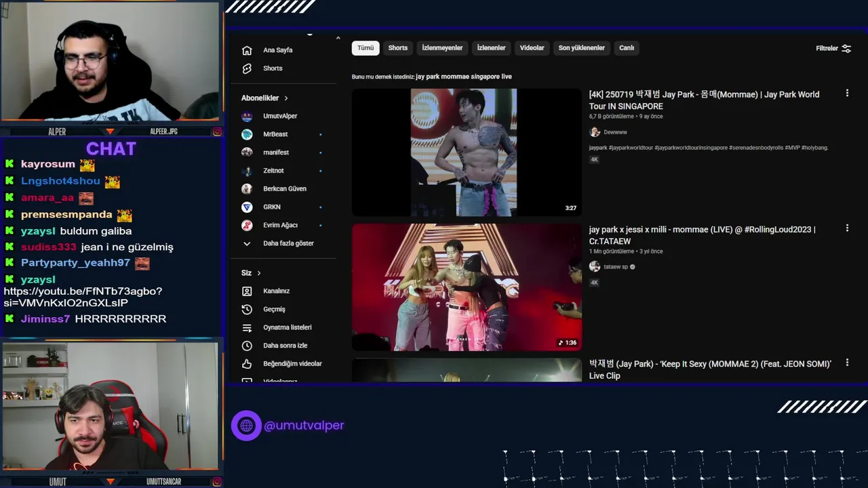Click the @umutvalper handle text
868x488 pixels.
point(304,426)
